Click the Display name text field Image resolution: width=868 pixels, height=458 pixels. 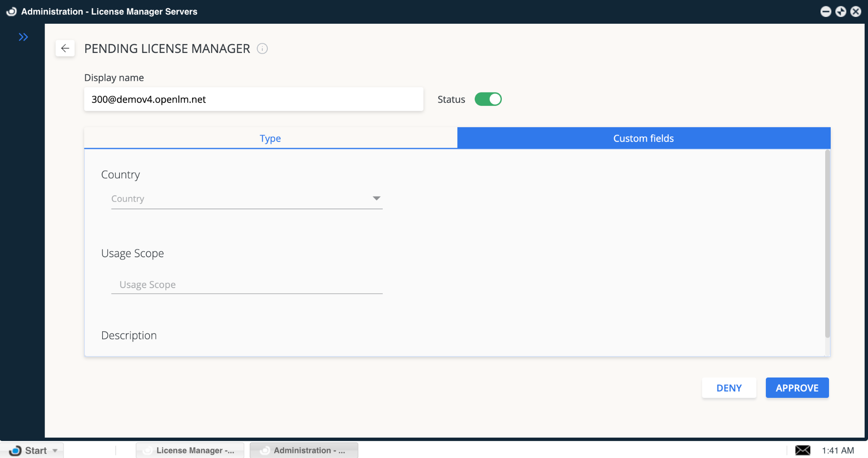(x=253, y=99)
